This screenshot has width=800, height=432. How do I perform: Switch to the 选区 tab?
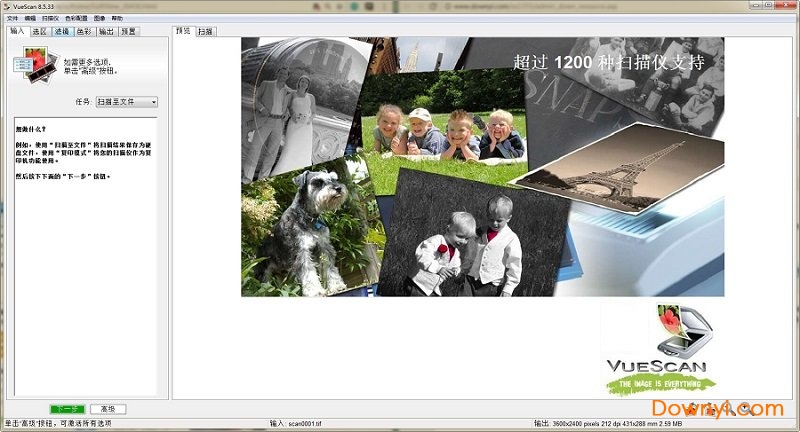(39, 31)
